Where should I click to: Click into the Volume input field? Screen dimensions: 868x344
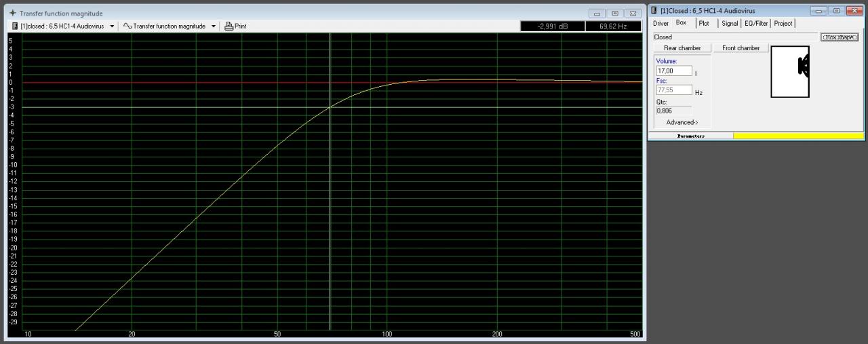(x=674, y=71)
